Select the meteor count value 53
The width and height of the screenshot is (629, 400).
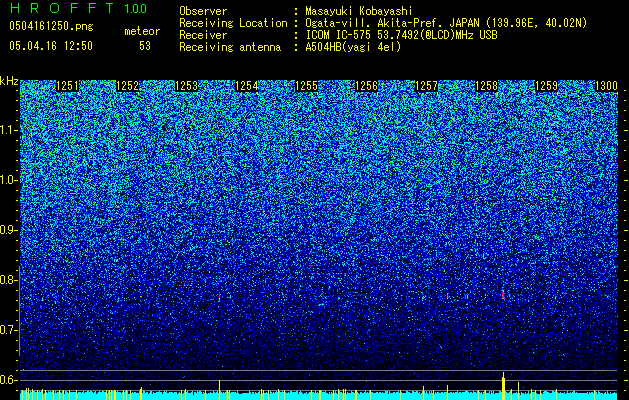pyautogui.click(x=145, y=46)
